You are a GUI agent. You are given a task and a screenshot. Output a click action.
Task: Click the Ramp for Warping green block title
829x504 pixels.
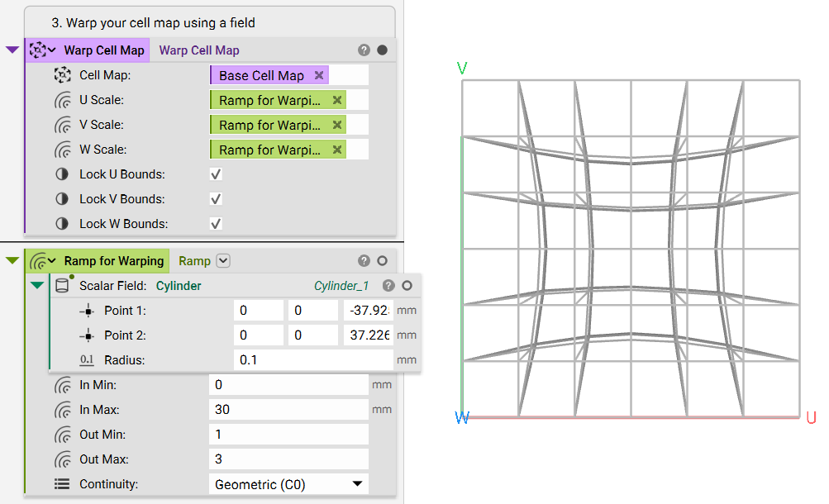point(114,261)
